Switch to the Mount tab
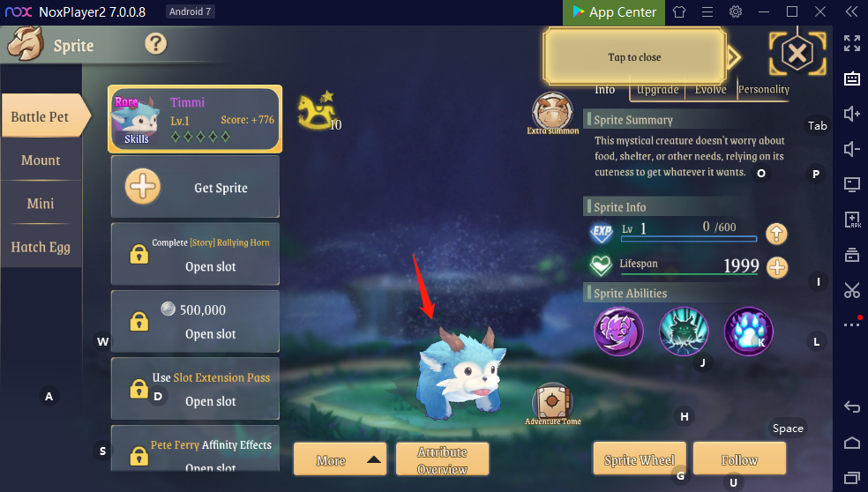This screenshot has width=868, height=492. 41,160
